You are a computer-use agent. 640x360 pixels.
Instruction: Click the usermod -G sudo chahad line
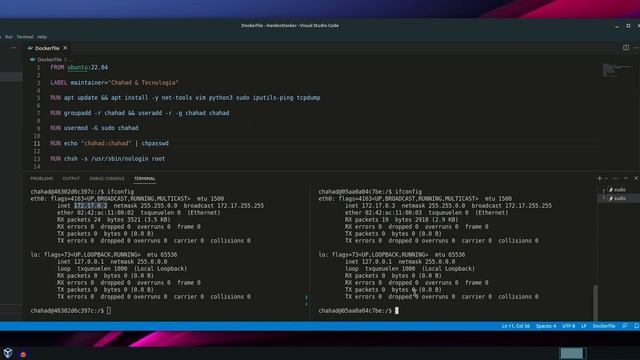tap(94, 128)
